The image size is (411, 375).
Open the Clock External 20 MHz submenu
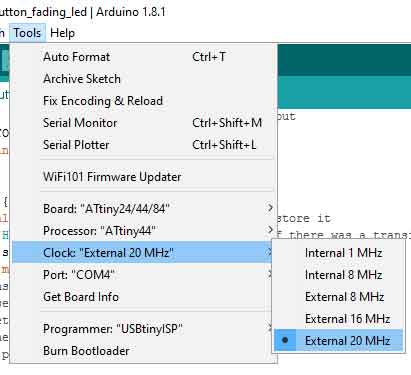pyautogui.click(x=143, y=252)
